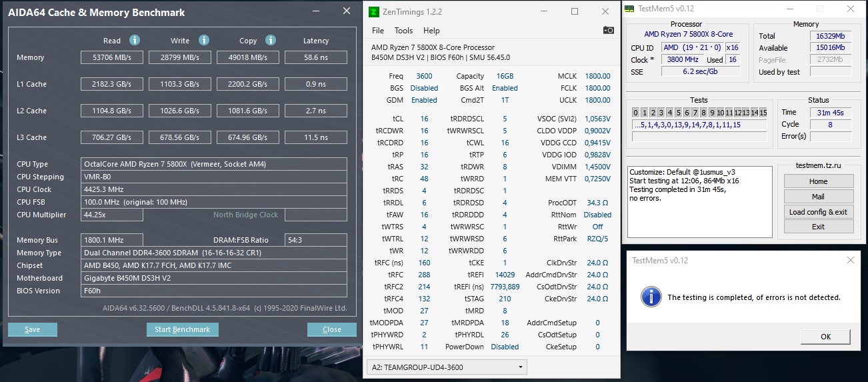Image resolution: width=868 pixels, height=382 pixels.
Task: Click the Freq 3600 value in ZenTimings
Action: pos(424,76)
